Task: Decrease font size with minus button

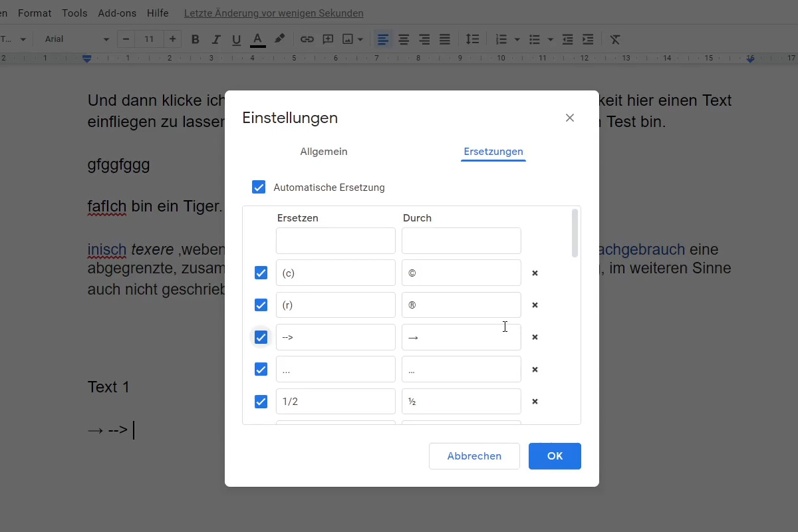Action: 126,39
